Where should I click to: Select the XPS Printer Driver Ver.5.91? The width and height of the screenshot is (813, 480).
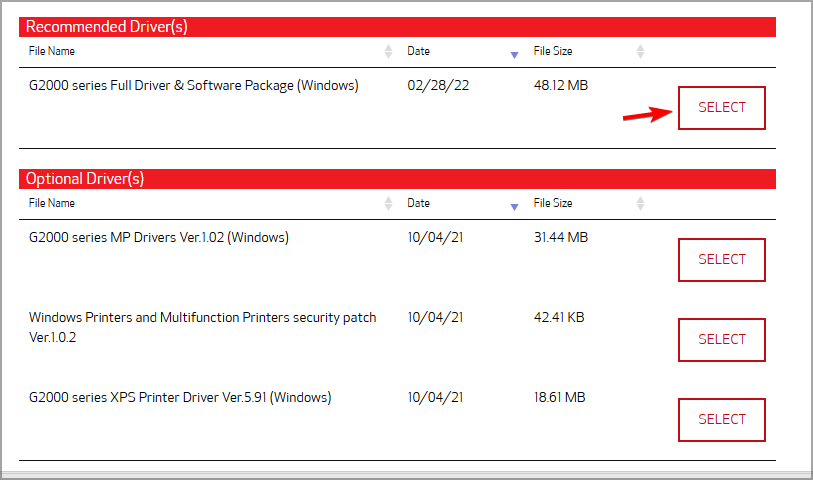[x=721, y=420]
